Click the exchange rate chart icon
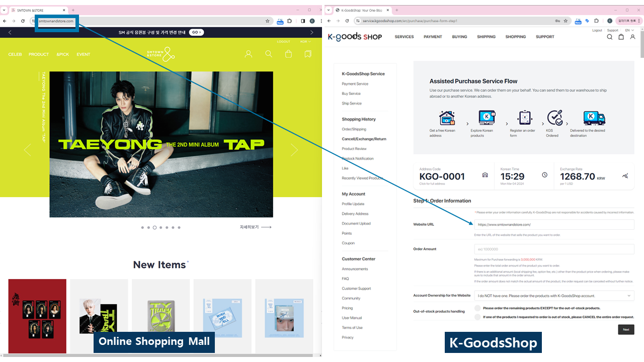 click(625, 175)
